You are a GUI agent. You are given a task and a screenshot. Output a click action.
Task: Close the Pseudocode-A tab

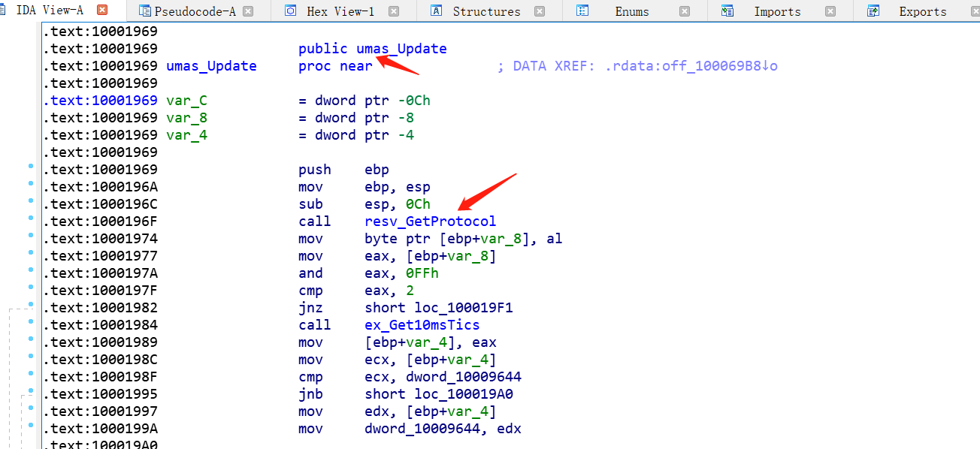(x=248, y=11)
